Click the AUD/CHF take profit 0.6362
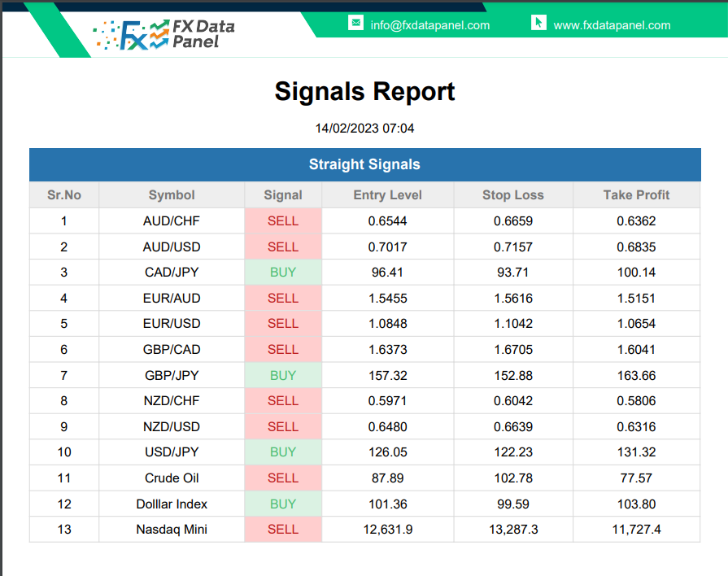Screen dimensions: 728x576 click(637, 221)
